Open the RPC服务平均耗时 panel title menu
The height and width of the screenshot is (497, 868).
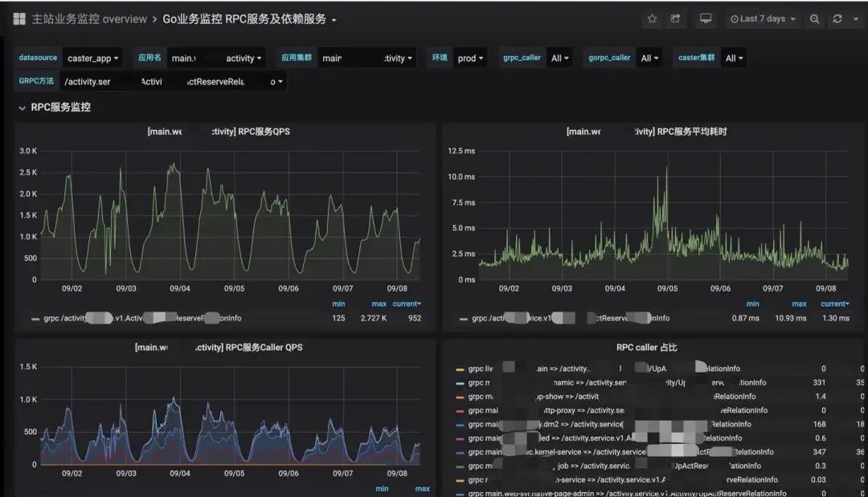pos(646,132)
